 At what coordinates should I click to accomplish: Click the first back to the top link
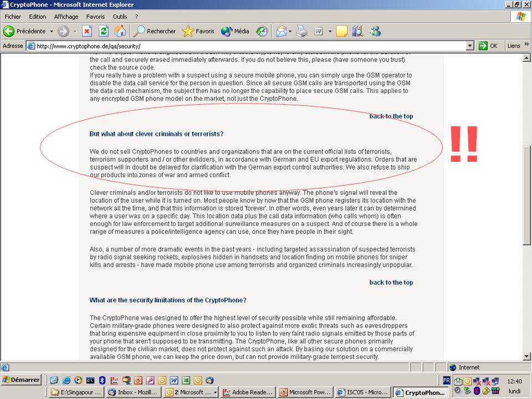point(391,116)
